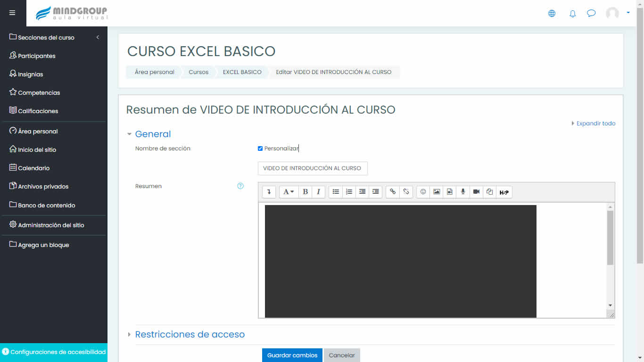Image resolution: width=644 pixels, height=362 pixels.
Task: Click the indent toolbar button
Action: [x=375, y=192]
